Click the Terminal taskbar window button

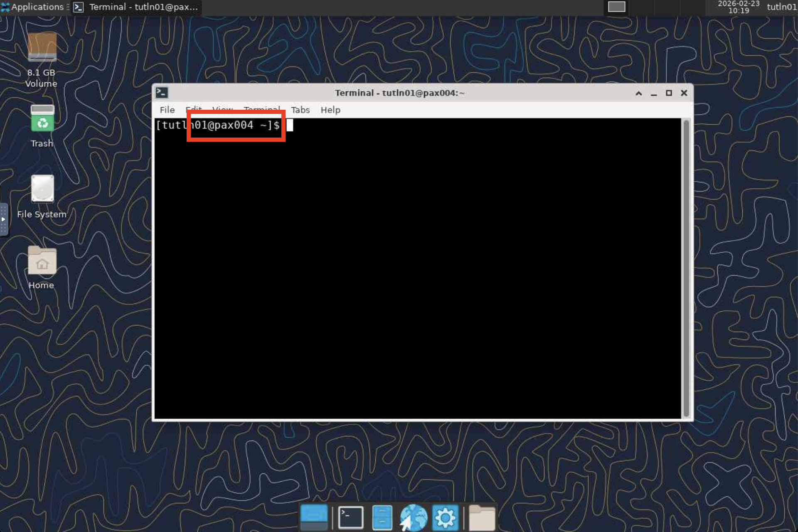pos(136,7)
